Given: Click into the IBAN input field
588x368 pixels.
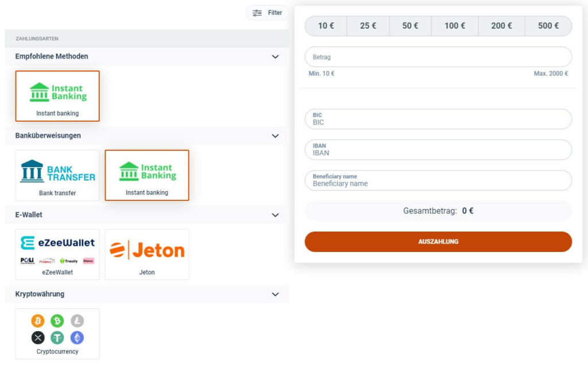Looking at the screenshot, I should 438,150.
